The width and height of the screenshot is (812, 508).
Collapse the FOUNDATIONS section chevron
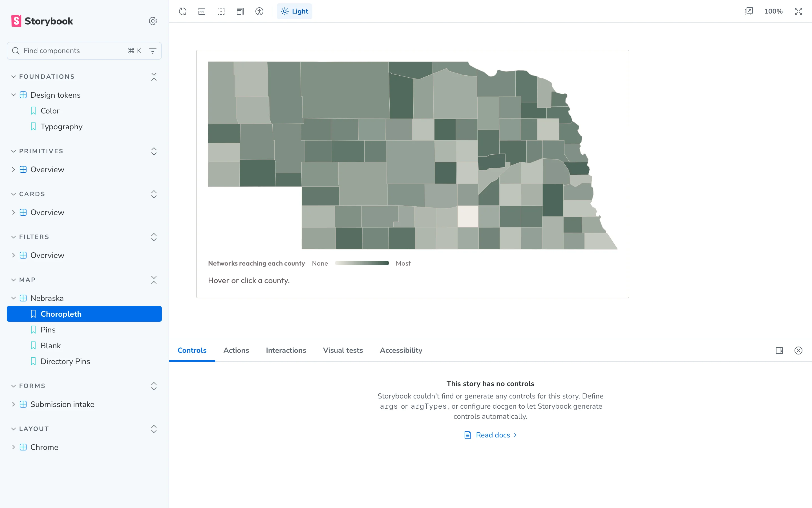(14, 76)
